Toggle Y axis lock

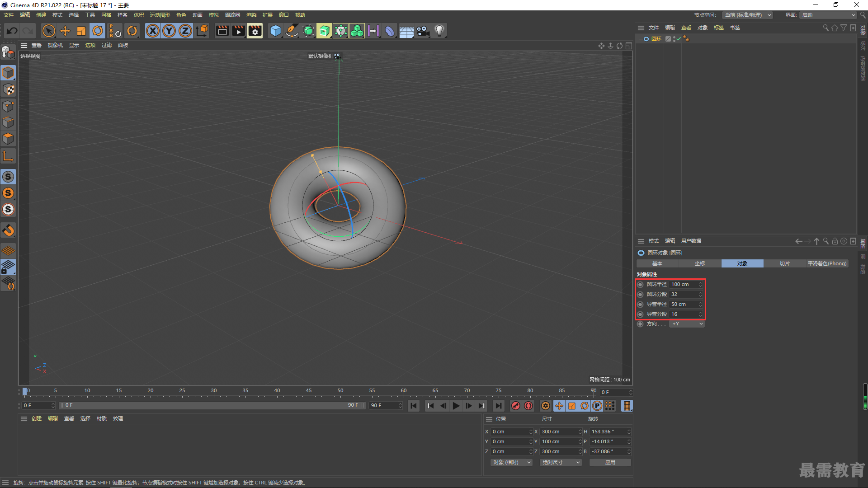169,31
